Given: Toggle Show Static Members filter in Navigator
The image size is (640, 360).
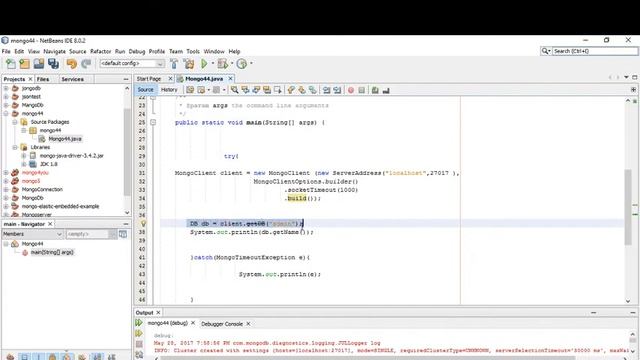Looking at the screenshot, I should click(x=39, y=357).
